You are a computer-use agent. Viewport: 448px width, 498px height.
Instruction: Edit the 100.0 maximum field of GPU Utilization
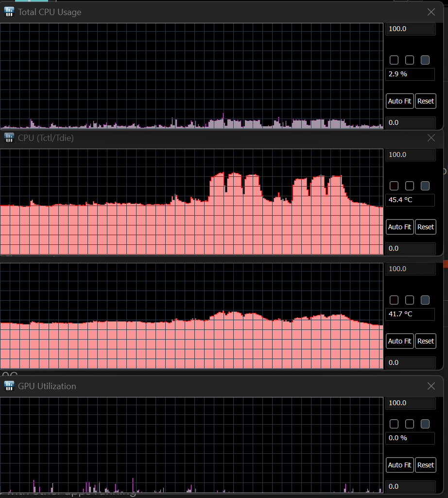[410, 403]
